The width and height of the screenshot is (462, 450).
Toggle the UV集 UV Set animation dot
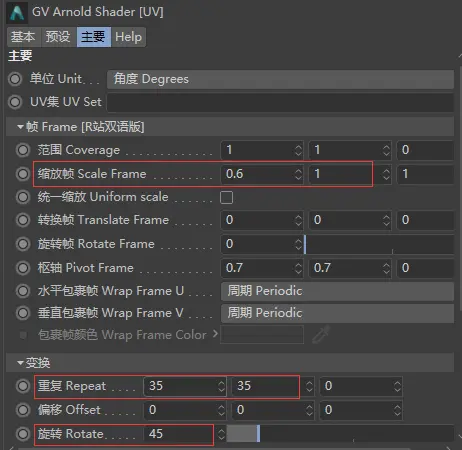coord(15,102)
